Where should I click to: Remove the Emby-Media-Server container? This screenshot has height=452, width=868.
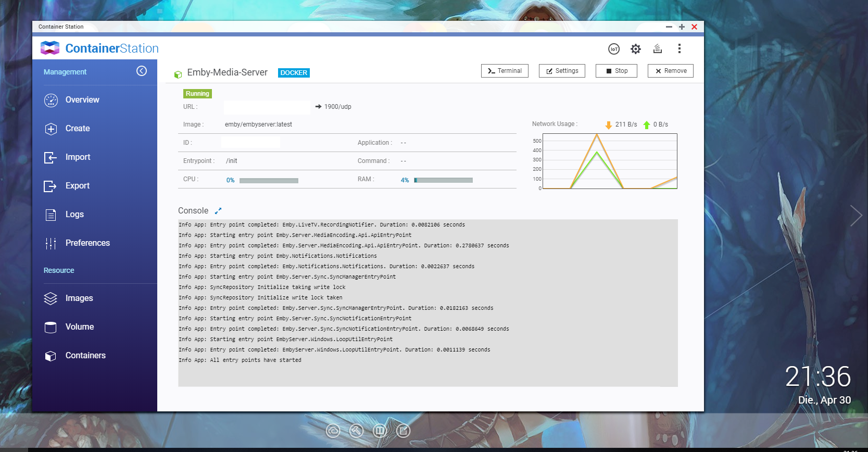click(x=671, y=71)
